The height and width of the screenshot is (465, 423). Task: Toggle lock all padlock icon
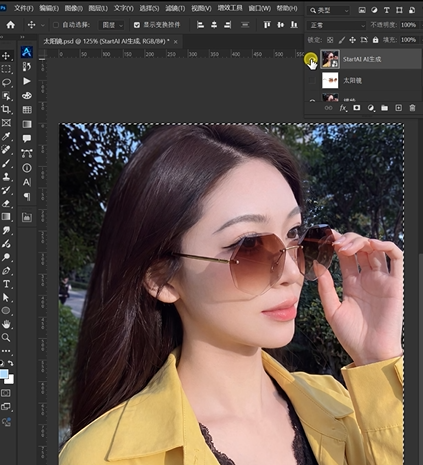tap(375, 40)
